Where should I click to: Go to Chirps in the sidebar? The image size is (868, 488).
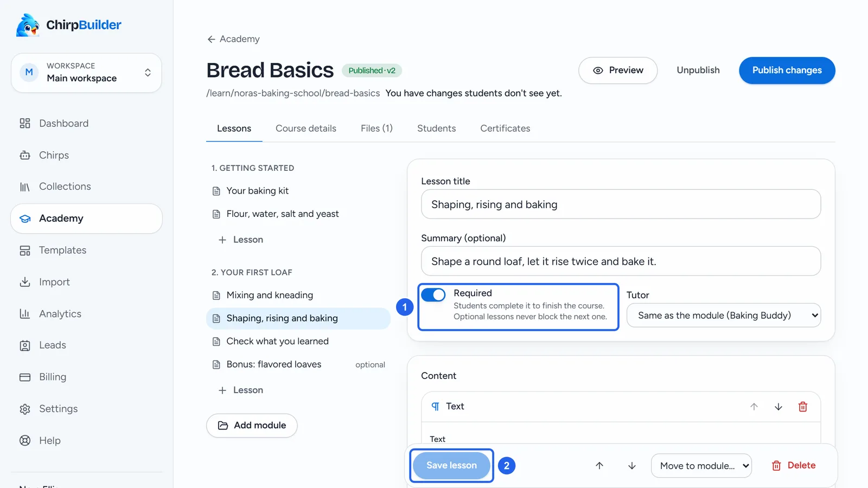(86, 155)
